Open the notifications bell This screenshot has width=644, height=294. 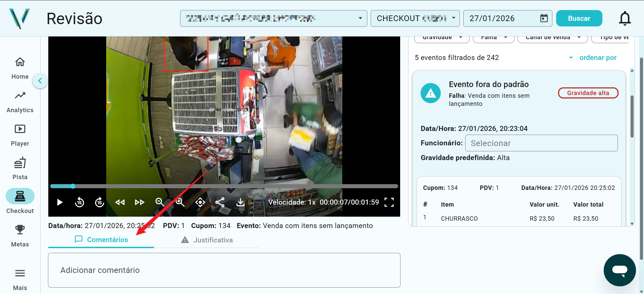point(625,18)
